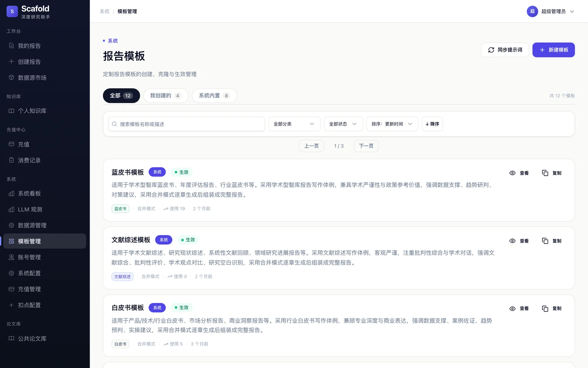Switch to the 系统内置 tab

(x=214, y=96)
